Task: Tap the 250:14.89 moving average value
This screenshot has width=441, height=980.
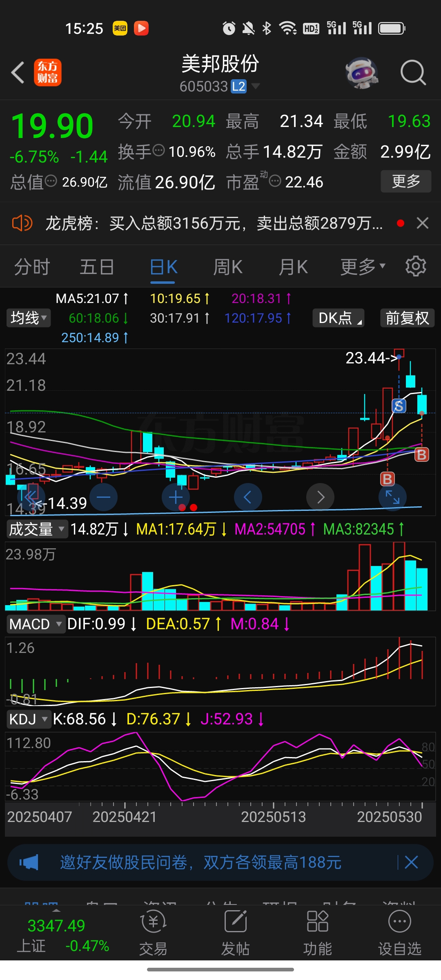Action: (x=95, y=338)
